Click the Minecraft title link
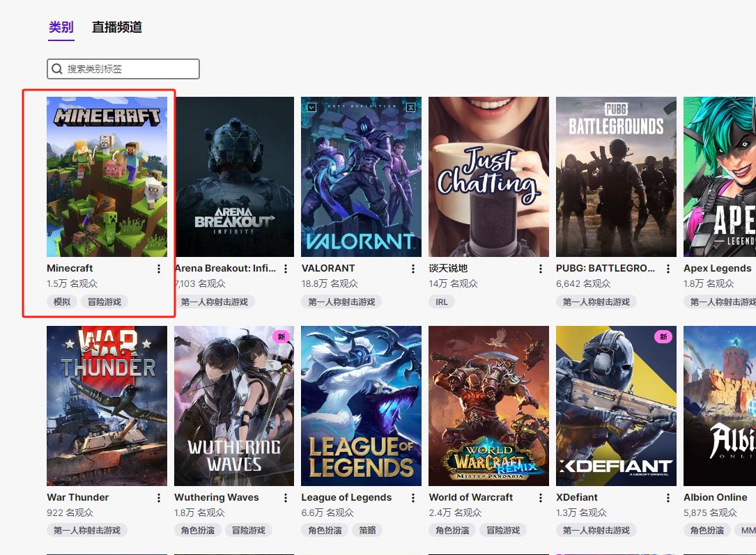Viewport: 756px width, 555px height. pos(70,268)
